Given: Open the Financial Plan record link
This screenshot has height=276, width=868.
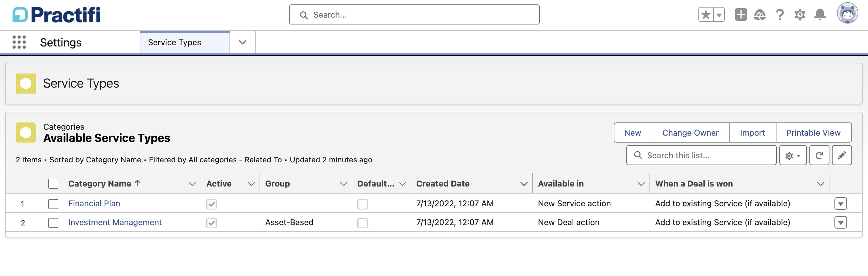Looking at the screenshot, I should click(x=94, y=203).
